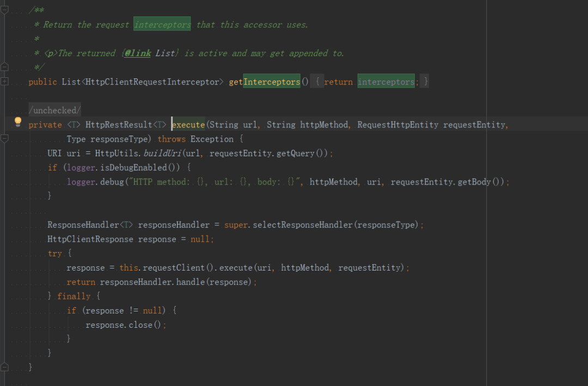The width and height of the screenshot is (588, 386).
Task: Click the selectResponseHandler call
Action: click(x=302, y=225)
